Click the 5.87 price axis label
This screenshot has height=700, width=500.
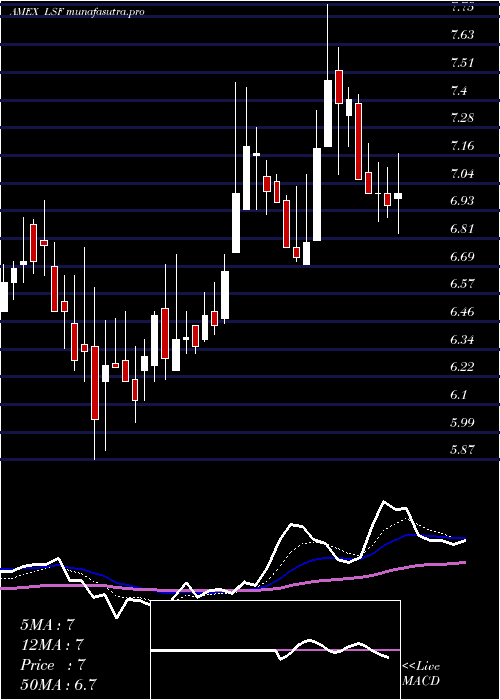pos(462,450)
